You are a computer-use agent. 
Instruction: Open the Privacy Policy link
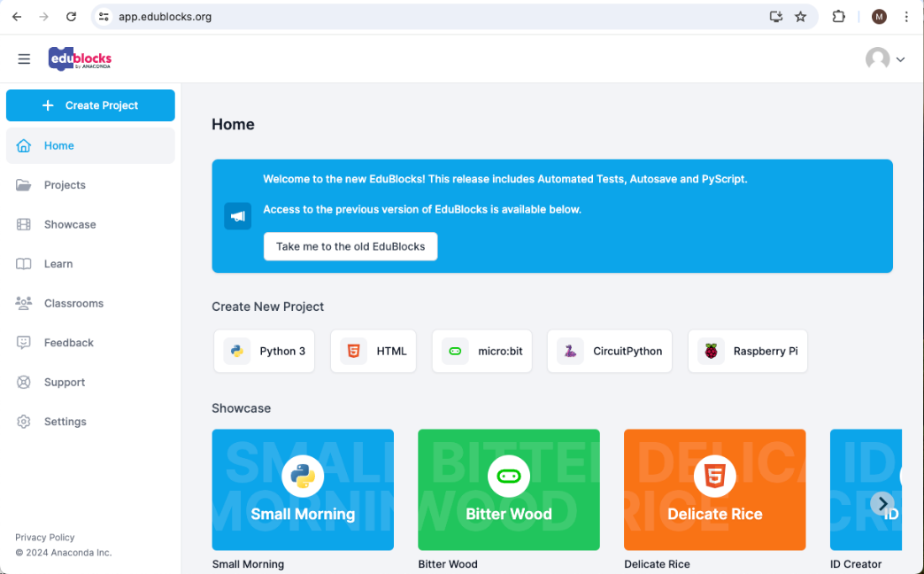pyautogui.click(x=45, y=538)
